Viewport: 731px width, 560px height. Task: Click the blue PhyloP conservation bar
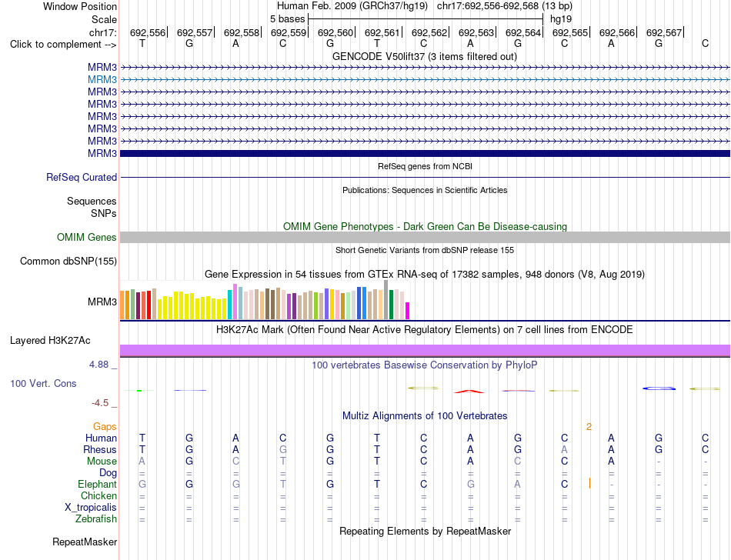(x=659, y=388)
